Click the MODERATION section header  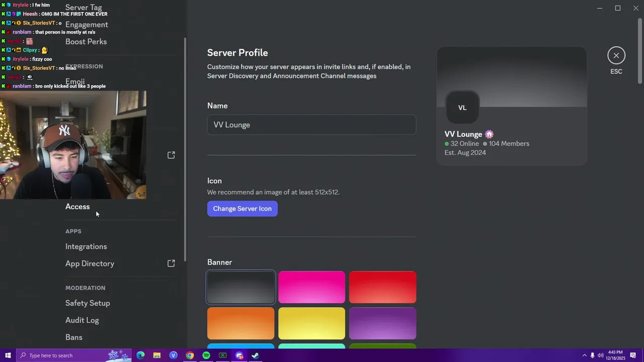[85, 288]
